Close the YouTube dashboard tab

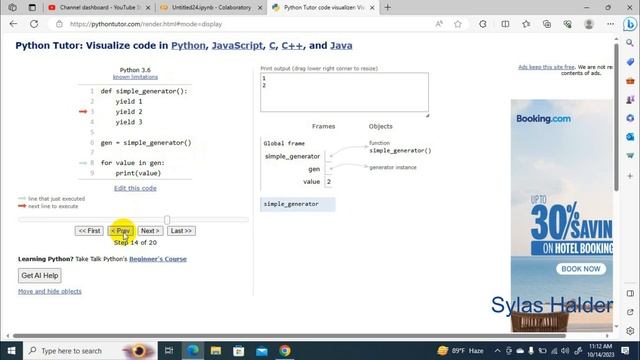click(x=148, y=7)
